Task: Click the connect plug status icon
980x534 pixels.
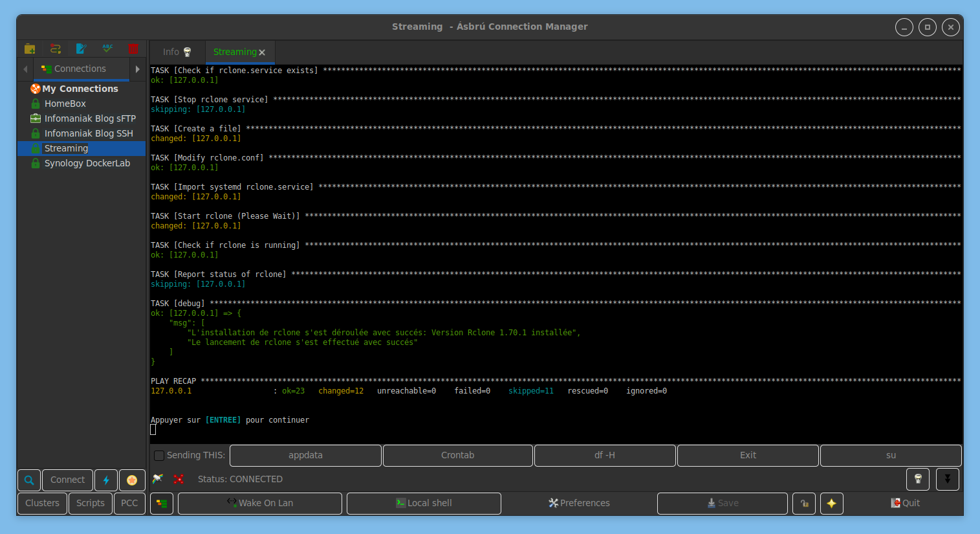Action: pos(157,479)
